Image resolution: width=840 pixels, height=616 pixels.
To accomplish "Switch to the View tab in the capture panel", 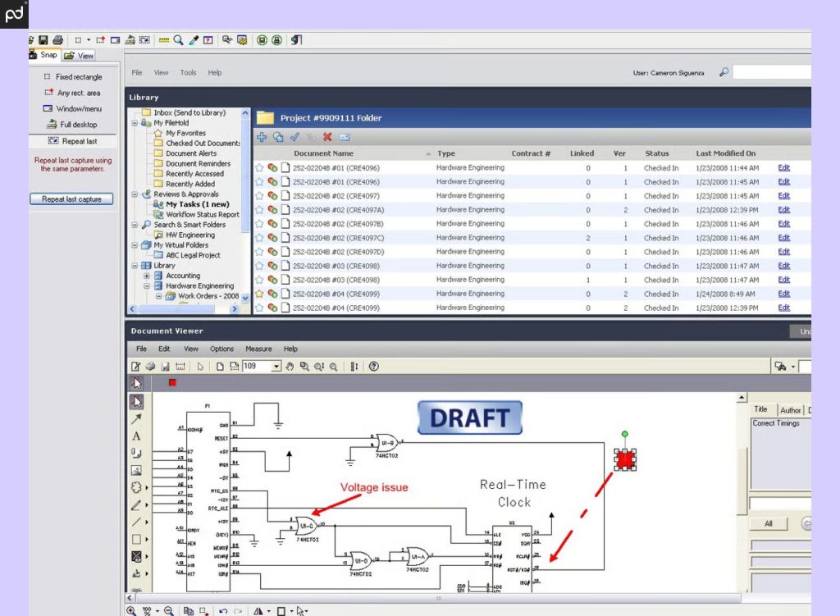I will pyautogui.click(x=80, y=55).
